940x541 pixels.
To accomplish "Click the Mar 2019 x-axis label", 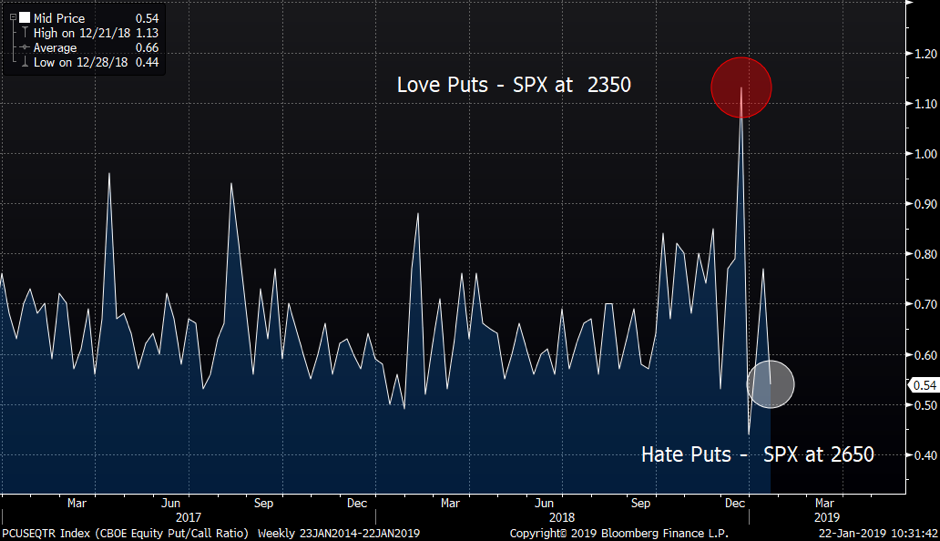I will (824, 503).
